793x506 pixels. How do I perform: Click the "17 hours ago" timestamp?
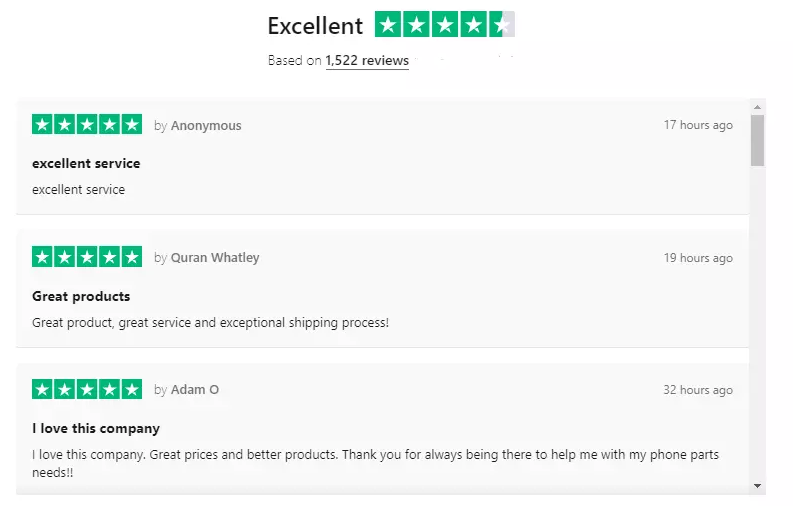[x=698, y=126]
